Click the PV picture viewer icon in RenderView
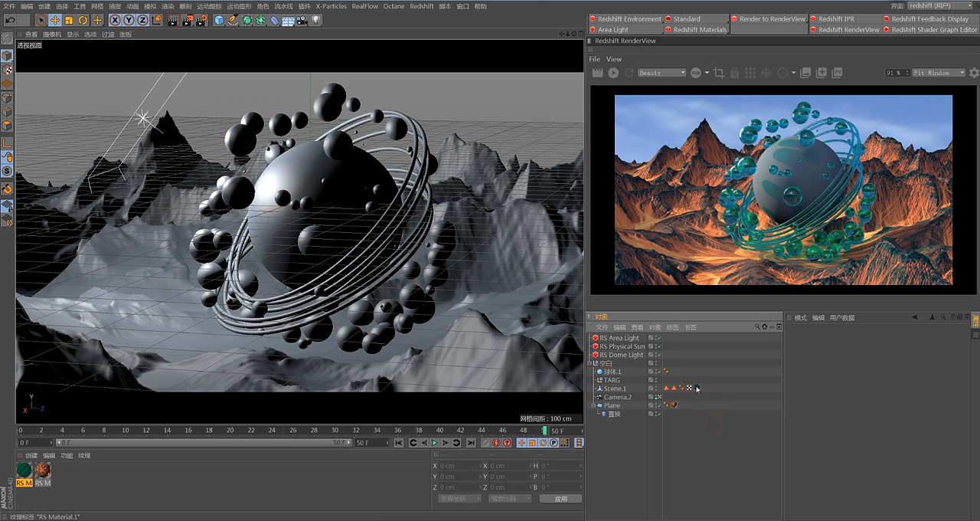The image size is (980, 521). [838, 73]
